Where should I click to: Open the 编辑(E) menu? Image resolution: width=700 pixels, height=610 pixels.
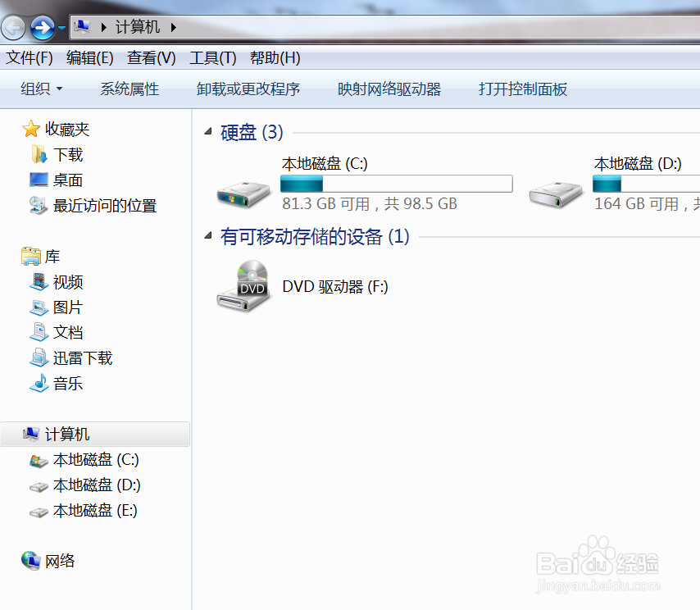(x=89, y=57)
